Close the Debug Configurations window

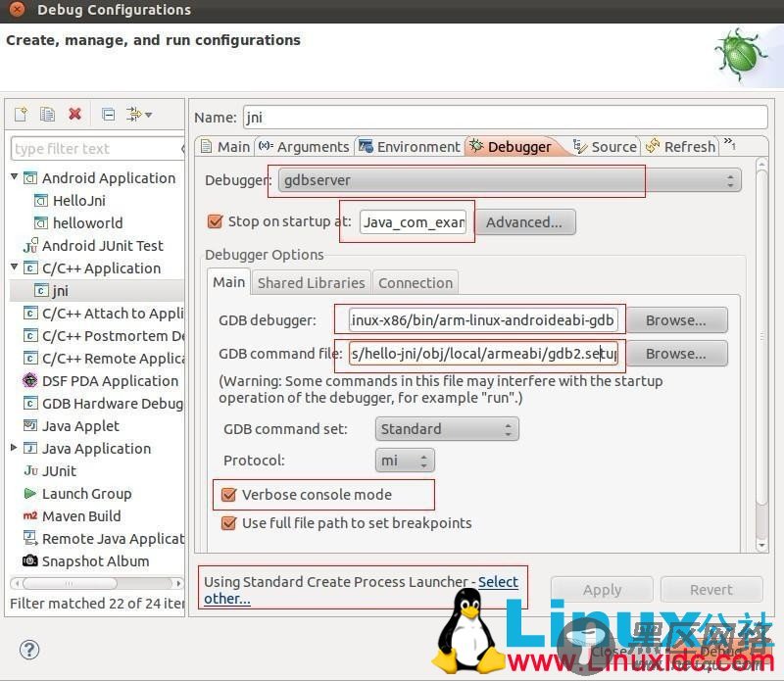pos(17,9)
